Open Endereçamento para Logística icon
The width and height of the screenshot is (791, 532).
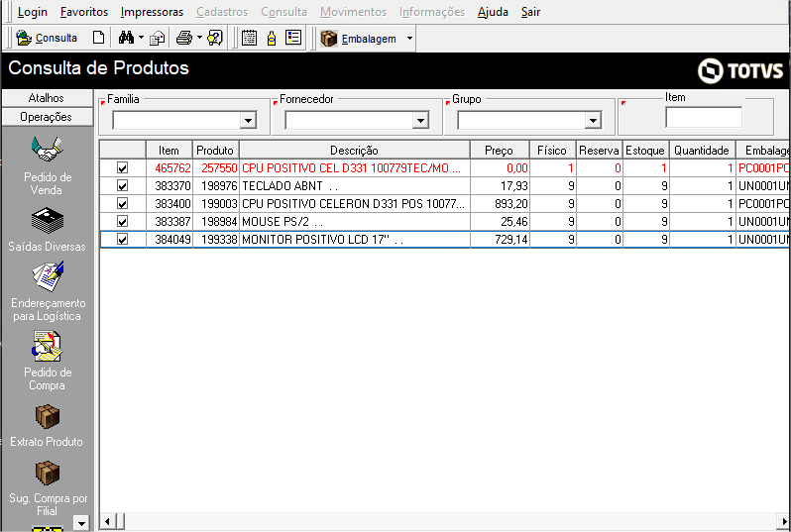tap(48, 276)
